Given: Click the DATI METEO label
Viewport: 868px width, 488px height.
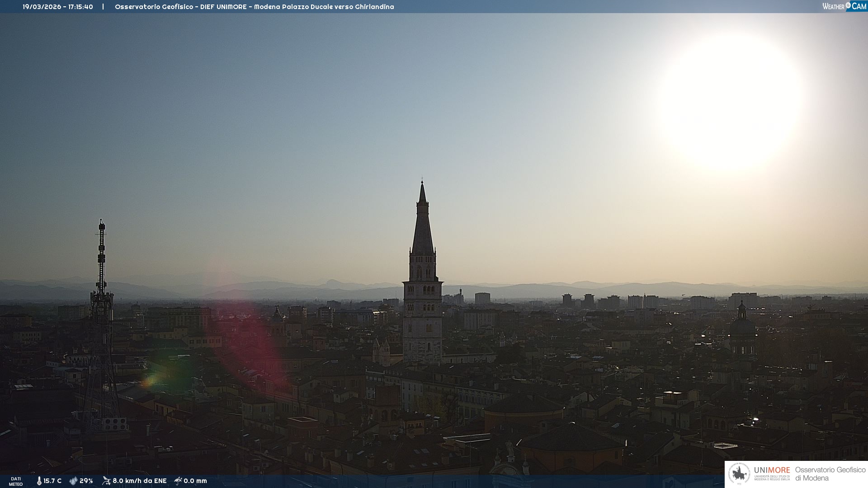Looking at the screenshot, I should (16, 481).
